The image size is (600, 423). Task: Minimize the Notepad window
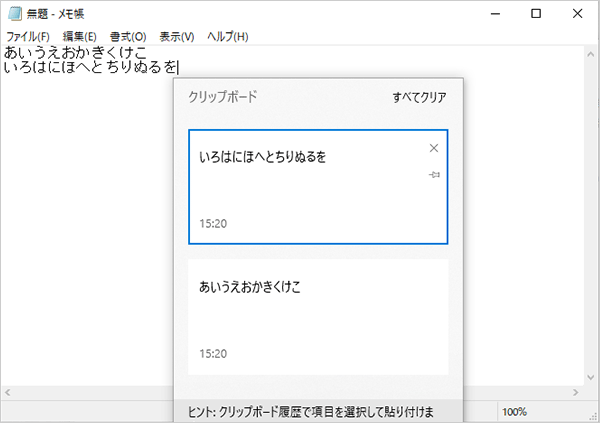point(496,14)
